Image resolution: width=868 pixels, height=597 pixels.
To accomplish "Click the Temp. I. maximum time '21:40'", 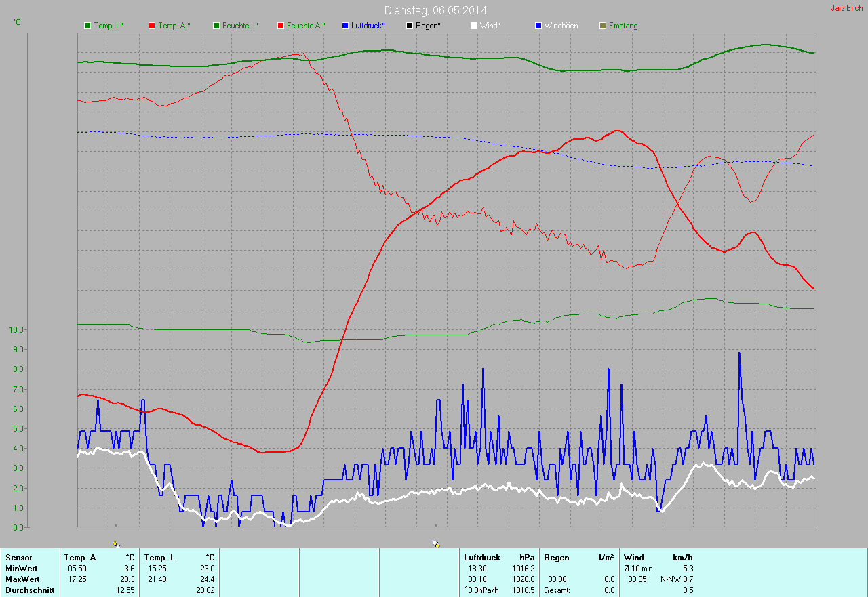I will click(157, 579).
